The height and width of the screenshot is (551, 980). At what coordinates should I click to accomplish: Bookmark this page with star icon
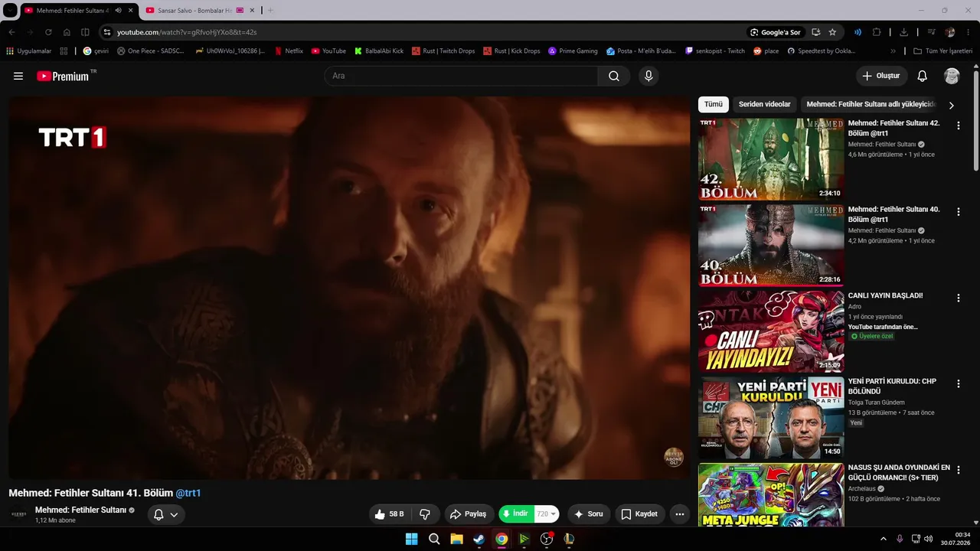click(832, 32)
